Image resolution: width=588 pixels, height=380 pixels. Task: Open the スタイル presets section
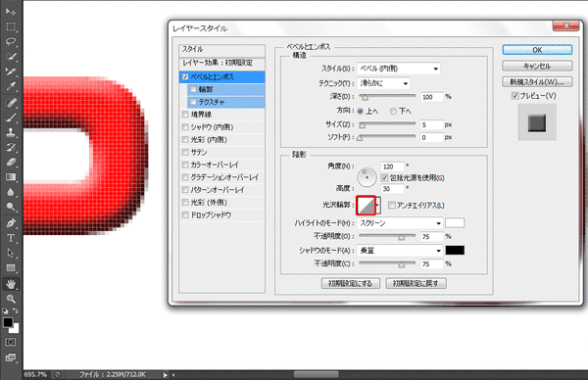point(222,50)
